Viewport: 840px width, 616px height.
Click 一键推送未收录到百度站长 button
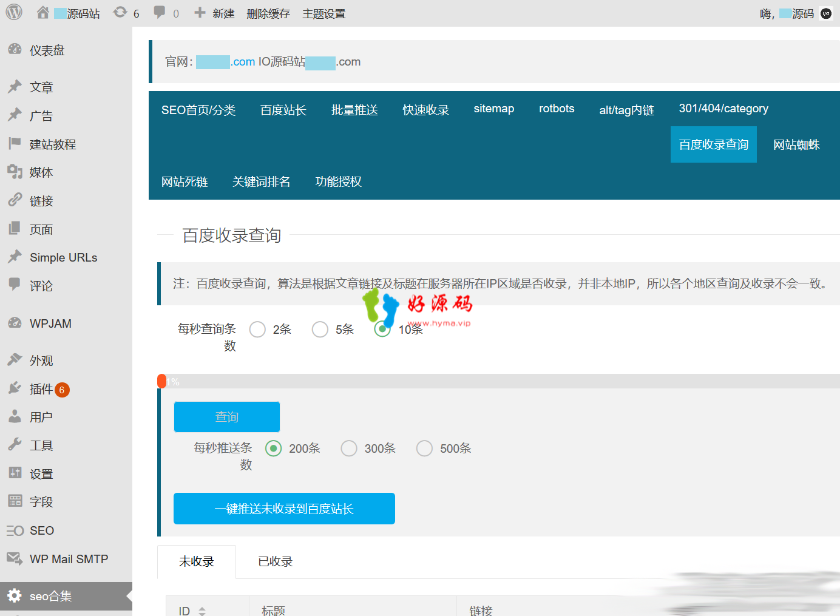(x=284, y=509)
